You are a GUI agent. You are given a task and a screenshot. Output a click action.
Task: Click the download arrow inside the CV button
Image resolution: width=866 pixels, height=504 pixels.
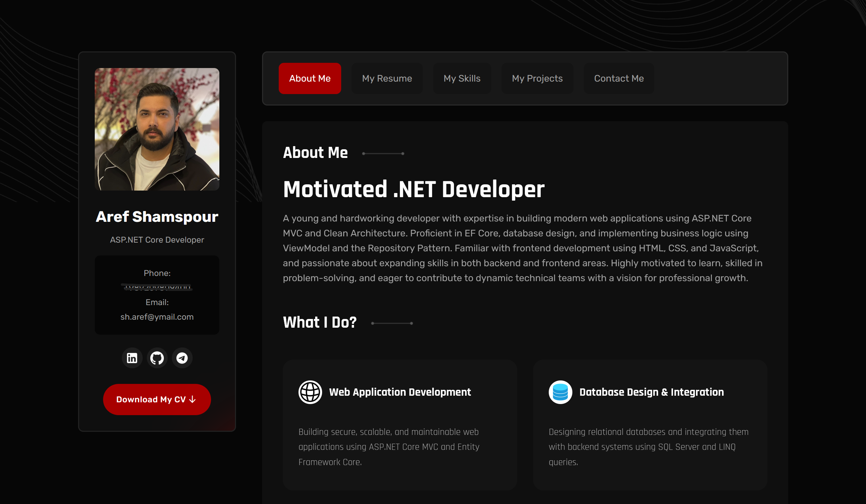pyautogui.click(x=192, y=400)
